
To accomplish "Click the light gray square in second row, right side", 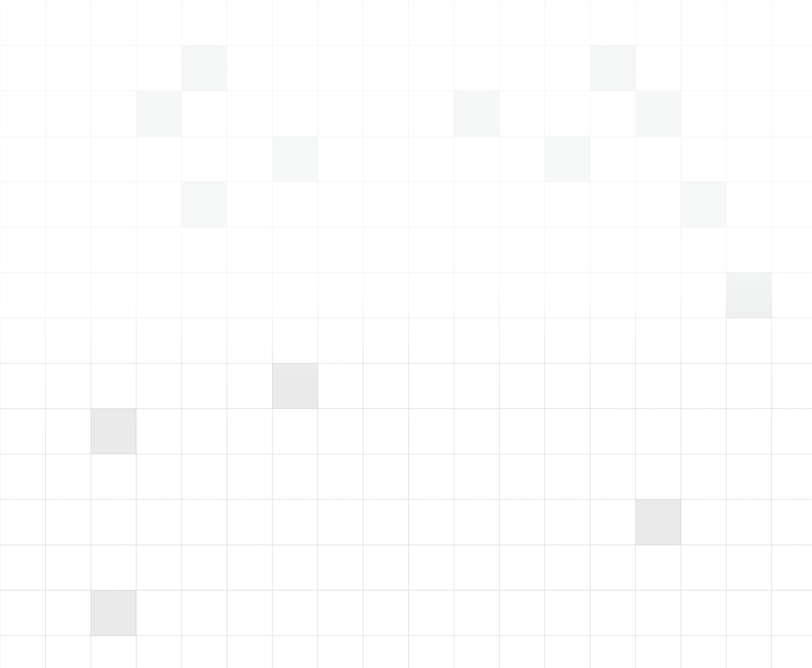I will (613, 68).
